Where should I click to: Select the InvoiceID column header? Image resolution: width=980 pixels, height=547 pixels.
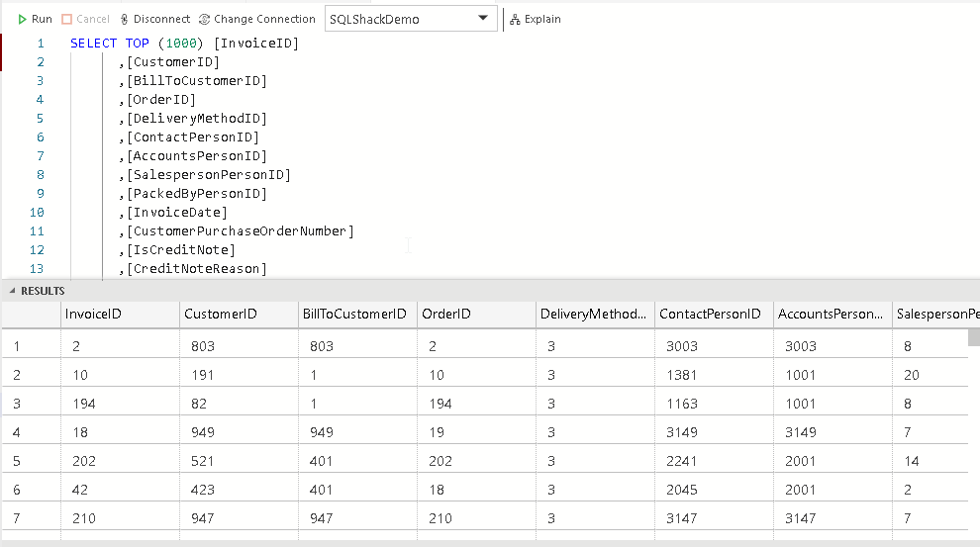pyautogui.click(x=94, y=315)
